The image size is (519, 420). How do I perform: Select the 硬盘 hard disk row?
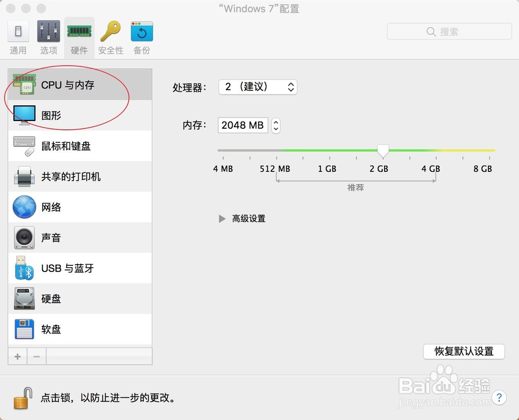(x=80, y=299)
